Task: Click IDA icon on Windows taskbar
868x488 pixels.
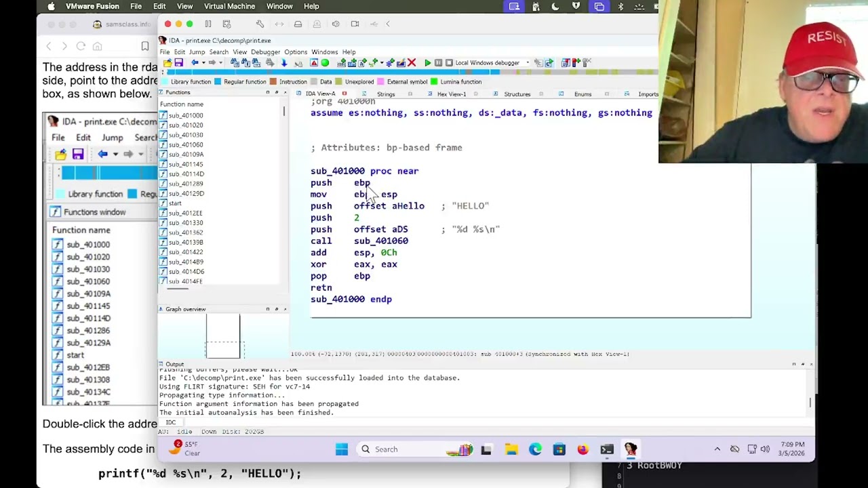Action: 630,449
